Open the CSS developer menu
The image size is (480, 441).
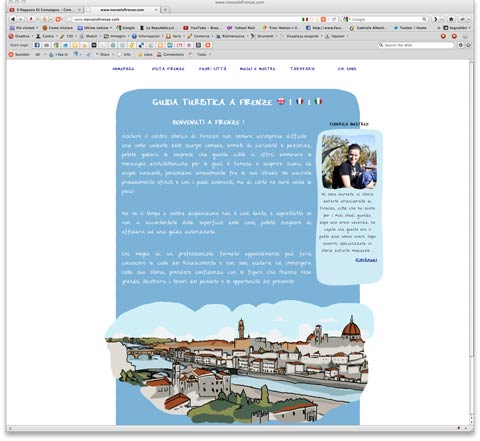click(68, 36)
